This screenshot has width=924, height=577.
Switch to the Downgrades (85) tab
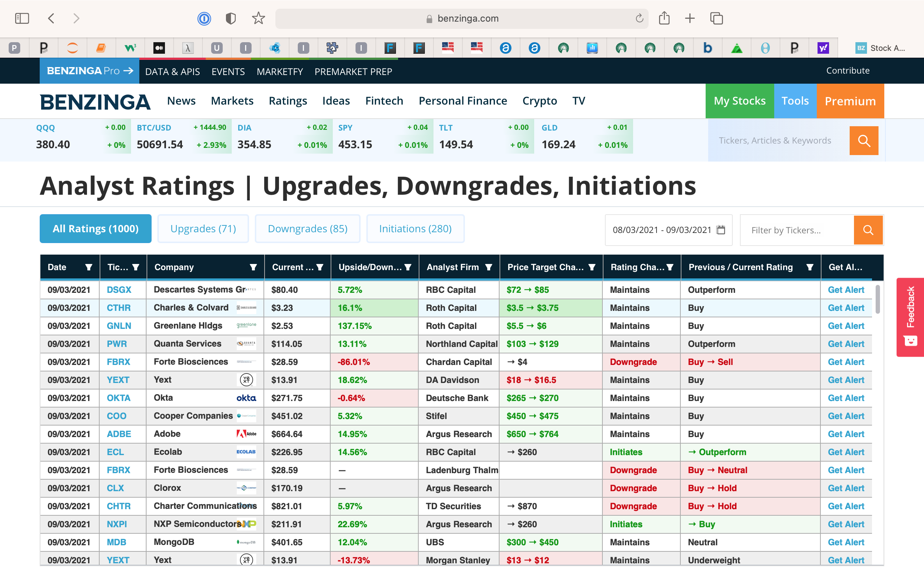(x=308, y=229)
